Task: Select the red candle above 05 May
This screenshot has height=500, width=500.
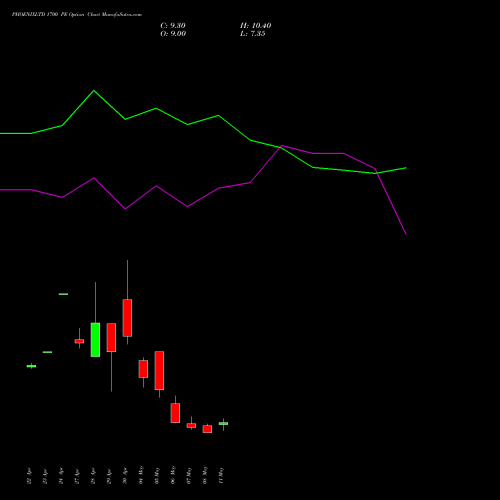Action: [159, 370]
